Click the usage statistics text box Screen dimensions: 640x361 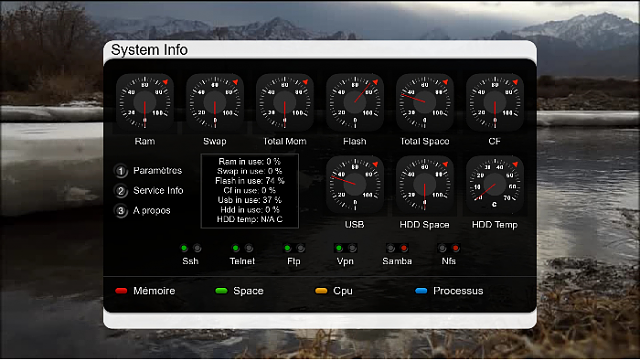pos(250,191)
